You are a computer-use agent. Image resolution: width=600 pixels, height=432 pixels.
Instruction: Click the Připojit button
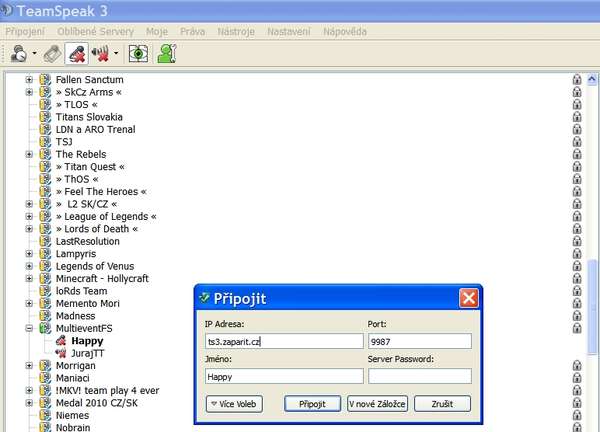pos(312,404)
